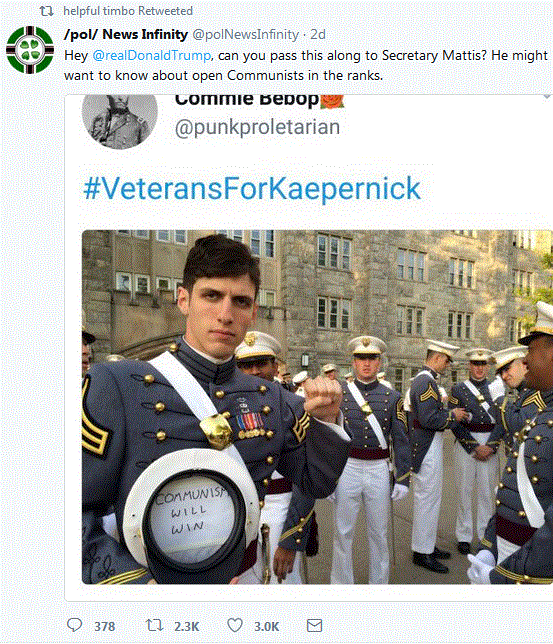553x644 pixels.
Task: Click the 3.0K likes count
Action: pos(266,626)
